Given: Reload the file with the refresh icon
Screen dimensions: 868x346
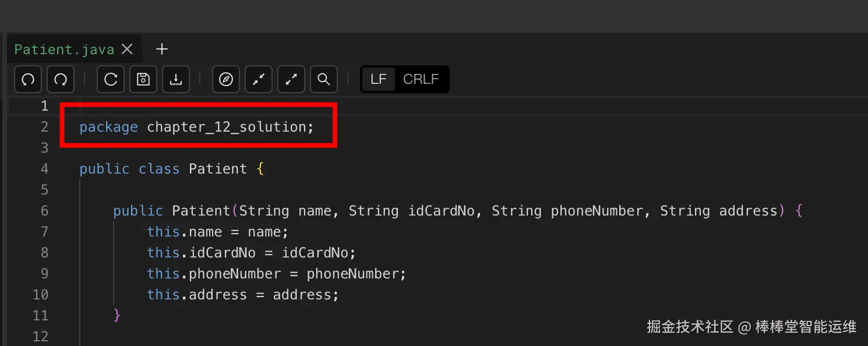Looking at the screenshot, I should click(111, 79).
